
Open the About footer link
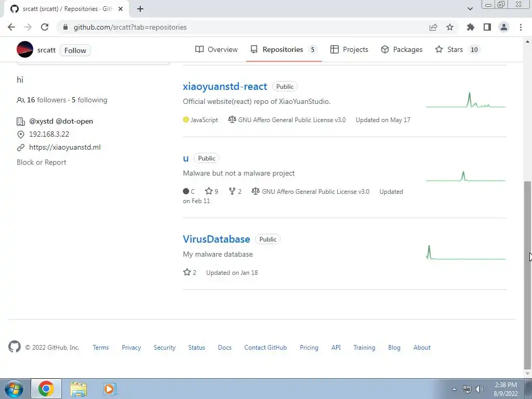(422, 348)
